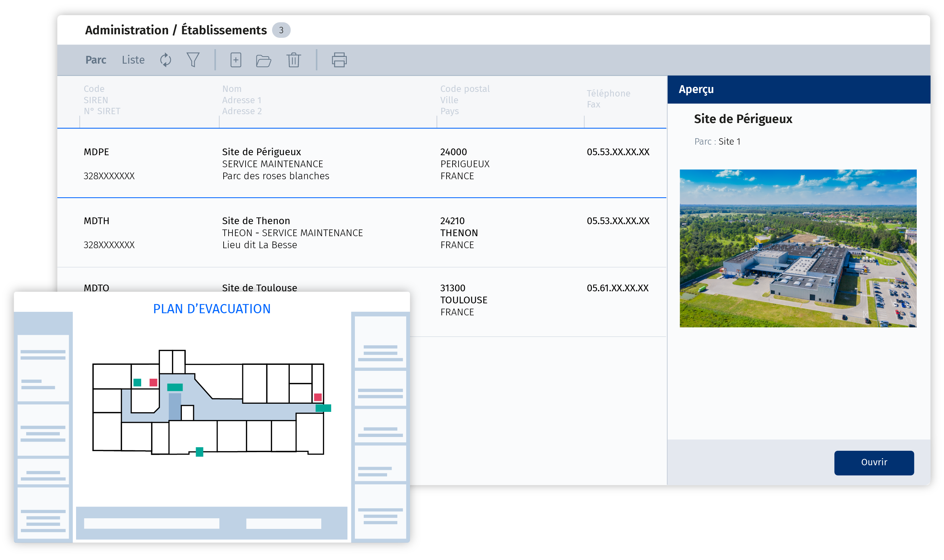
Task: Click the Parc : Site 1 label
Action: point(717,141)
